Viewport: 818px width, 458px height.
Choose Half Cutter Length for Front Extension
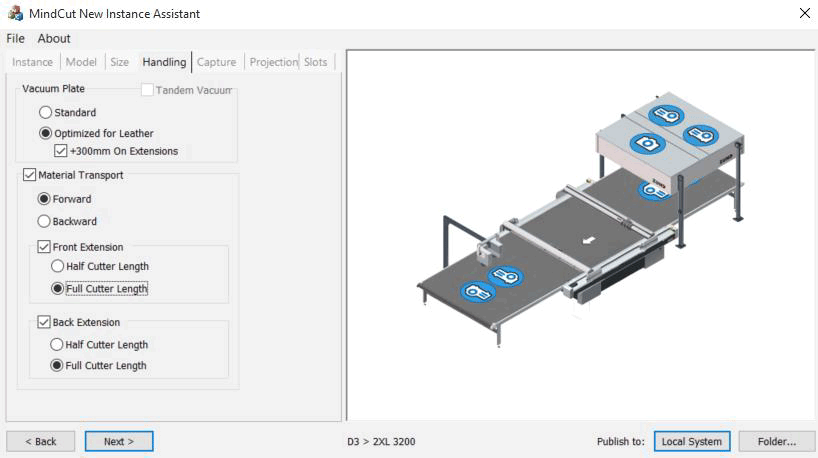tap(57, 266)
